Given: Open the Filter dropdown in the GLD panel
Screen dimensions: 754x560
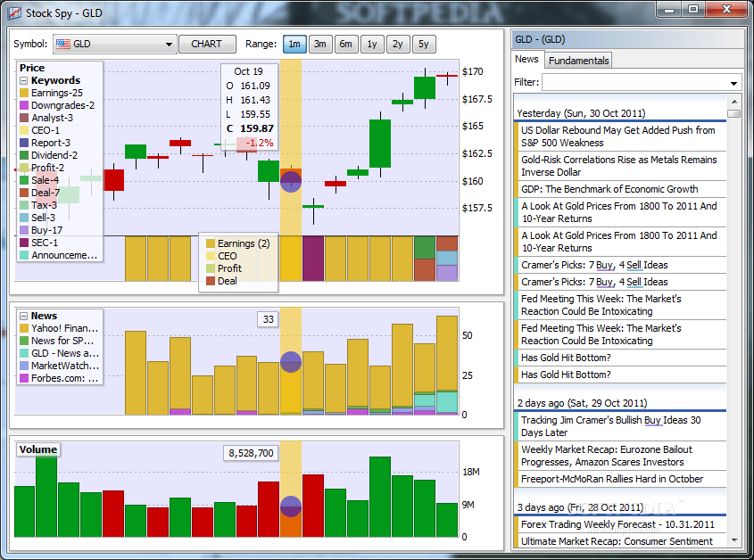Looking at the screenshot, I should [x=733, y=82].
